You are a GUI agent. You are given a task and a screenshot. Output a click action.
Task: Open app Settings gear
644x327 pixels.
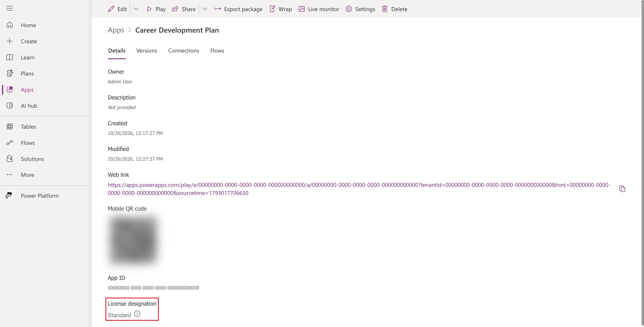coord(360,9)
